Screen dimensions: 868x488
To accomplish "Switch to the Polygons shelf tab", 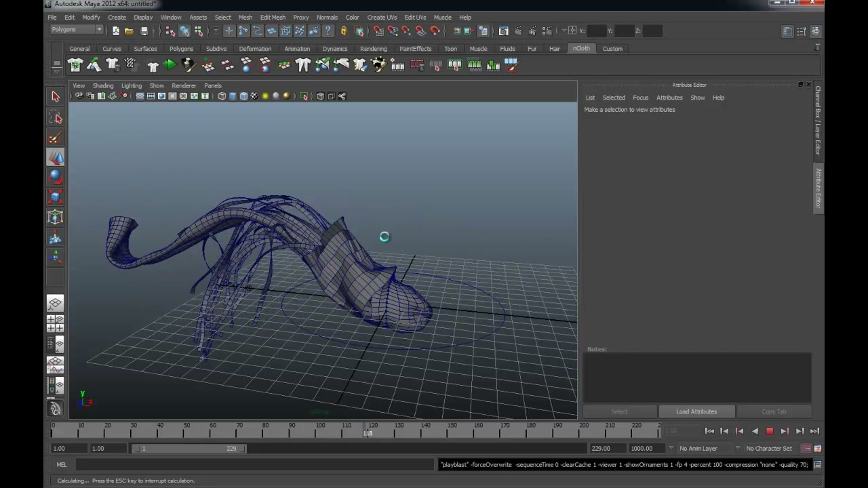I will click(x=181, y=49).
